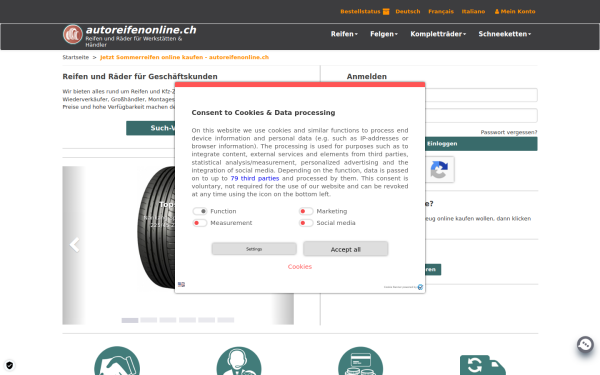The width and height of the screenshot is (600, 375).
Task: Click the red Cookies link
Action: click(x=300, y=267)
